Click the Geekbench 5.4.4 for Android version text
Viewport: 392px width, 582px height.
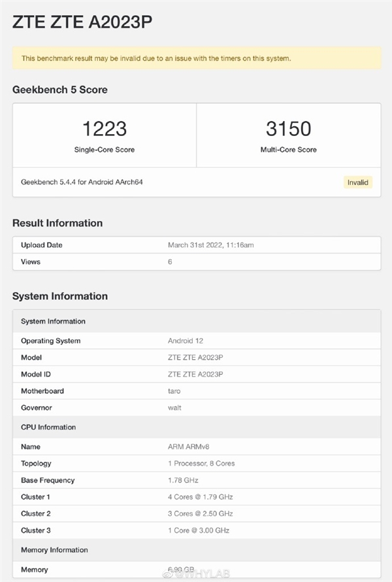82,182
